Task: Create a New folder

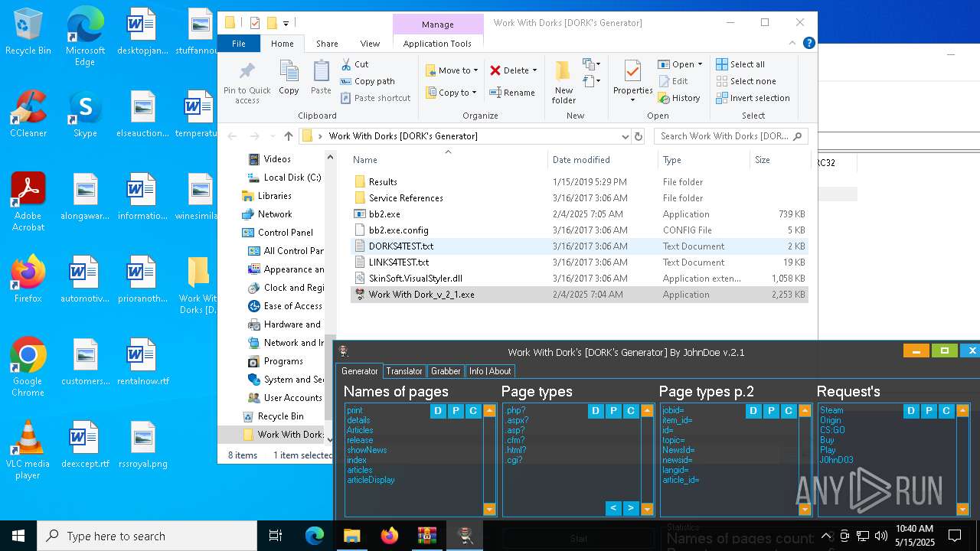Action: pos(563,83)
